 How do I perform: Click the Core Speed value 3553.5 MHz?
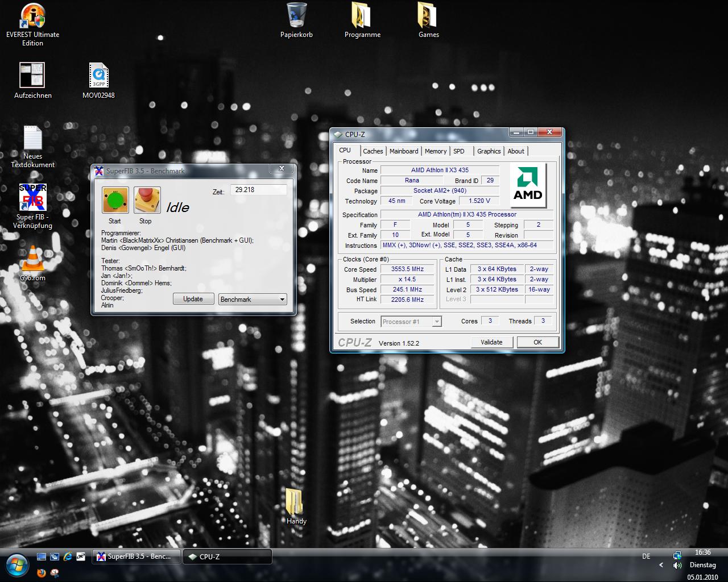[407, 269]
